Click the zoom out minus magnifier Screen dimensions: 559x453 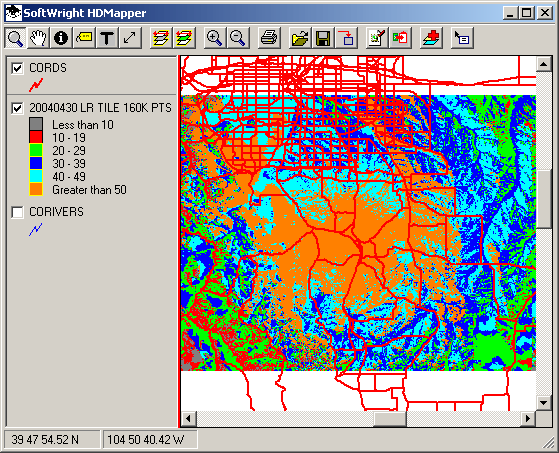(237, 38)
